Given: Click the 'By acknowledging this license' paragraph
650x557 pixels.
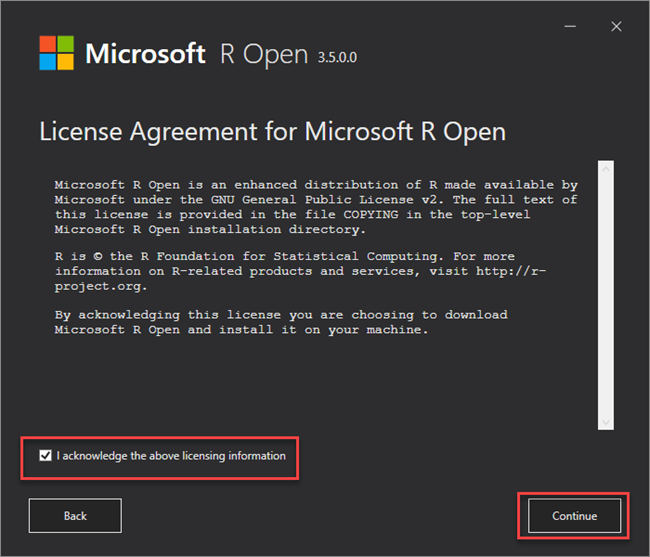Looking at the screenshot, I should click(x=280, y=322).
